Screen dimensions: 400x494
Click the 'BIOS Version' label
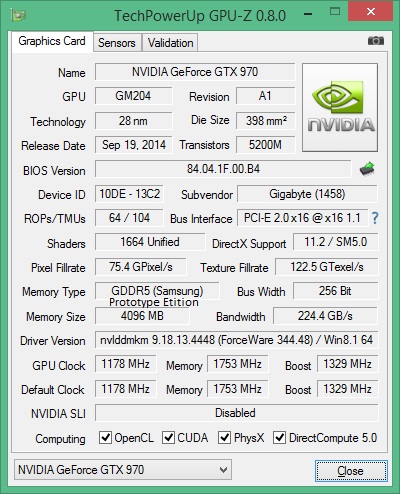coord(54,171)
